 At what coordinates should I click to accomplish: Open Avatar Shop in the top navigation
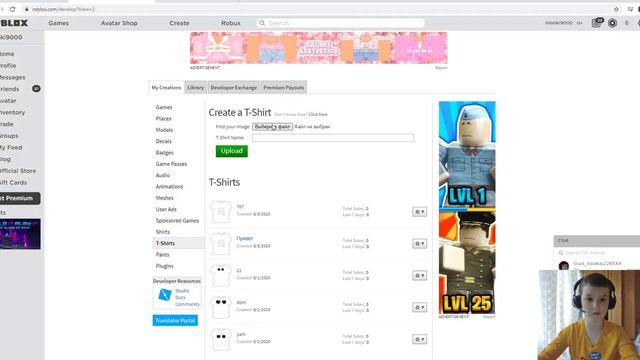tap(119, 23)
